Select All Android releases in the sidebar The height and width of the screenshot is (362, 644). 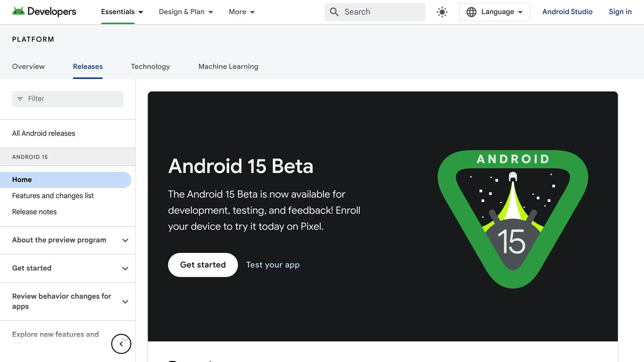(43, 133)
